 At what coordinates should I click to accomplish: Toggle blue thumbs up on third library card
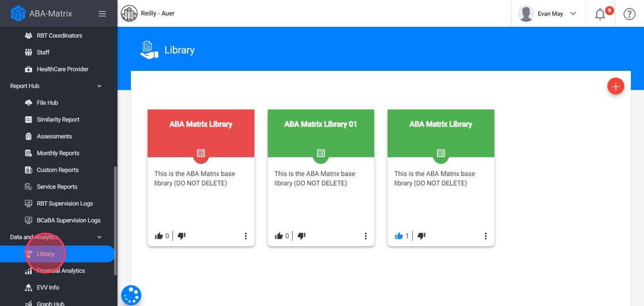pos(398,236)
